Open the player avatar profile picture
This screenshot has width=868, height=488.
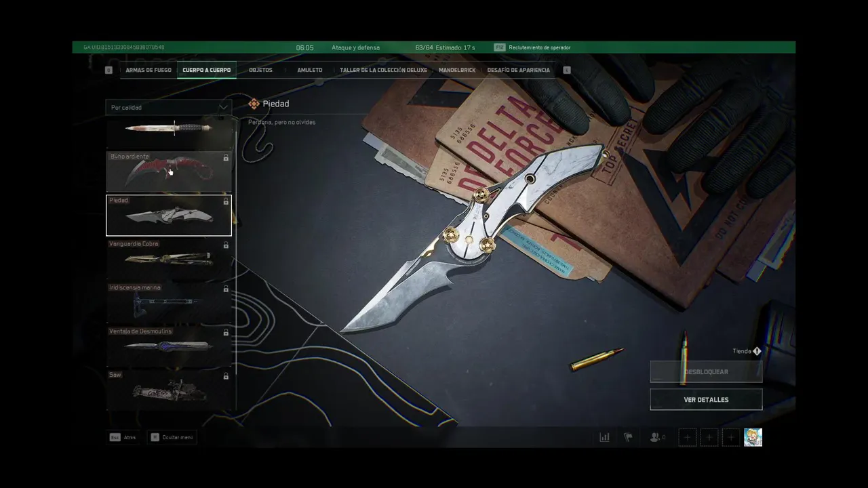[753, 437]
